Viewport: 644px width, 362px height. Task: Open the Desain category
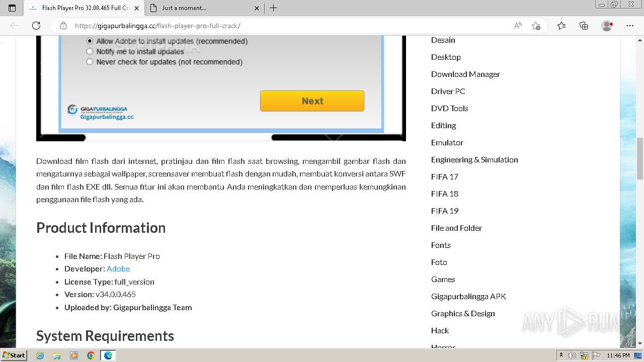point(443,40)
